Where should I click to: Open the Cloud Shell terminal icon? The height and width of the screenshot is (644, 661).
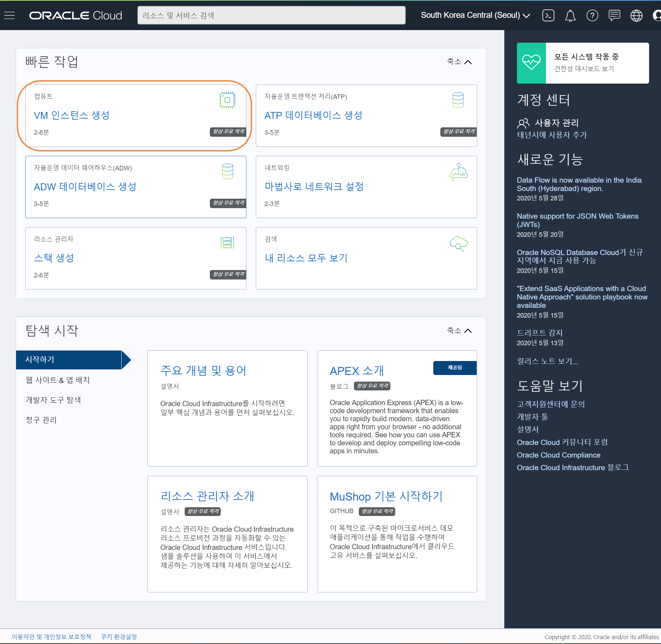548,15
